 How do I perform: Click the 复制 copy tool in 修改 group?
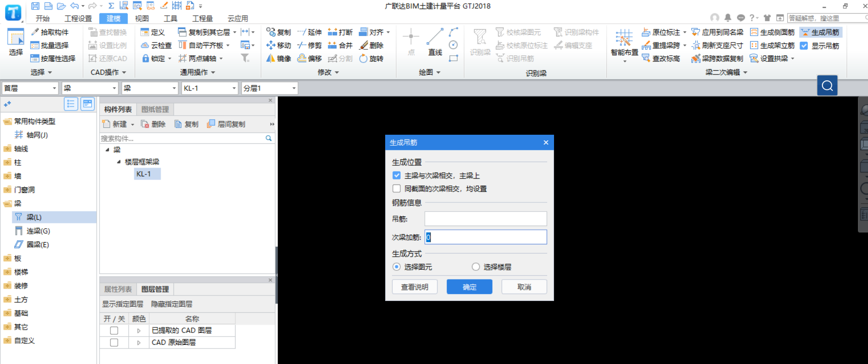click(278, 32)
